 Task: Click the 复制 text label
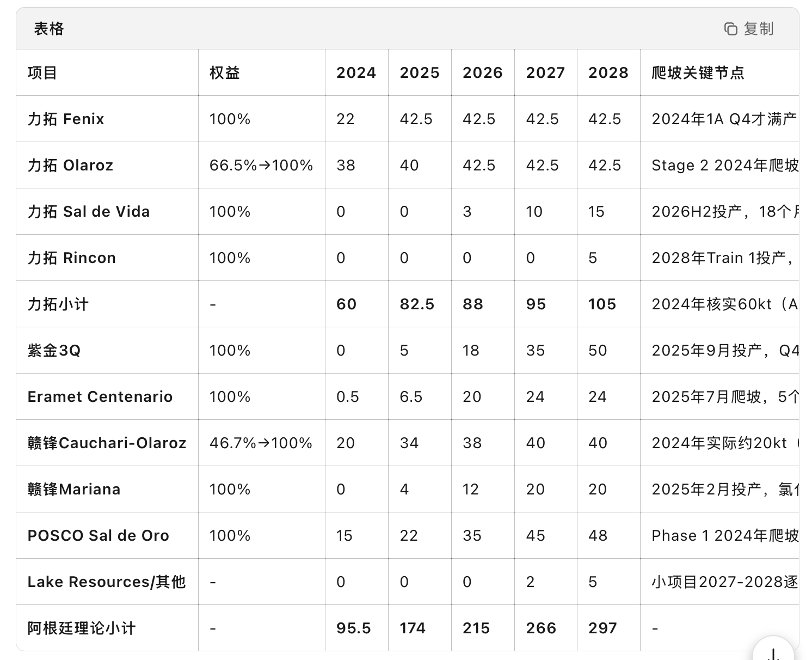pos(759,29)
